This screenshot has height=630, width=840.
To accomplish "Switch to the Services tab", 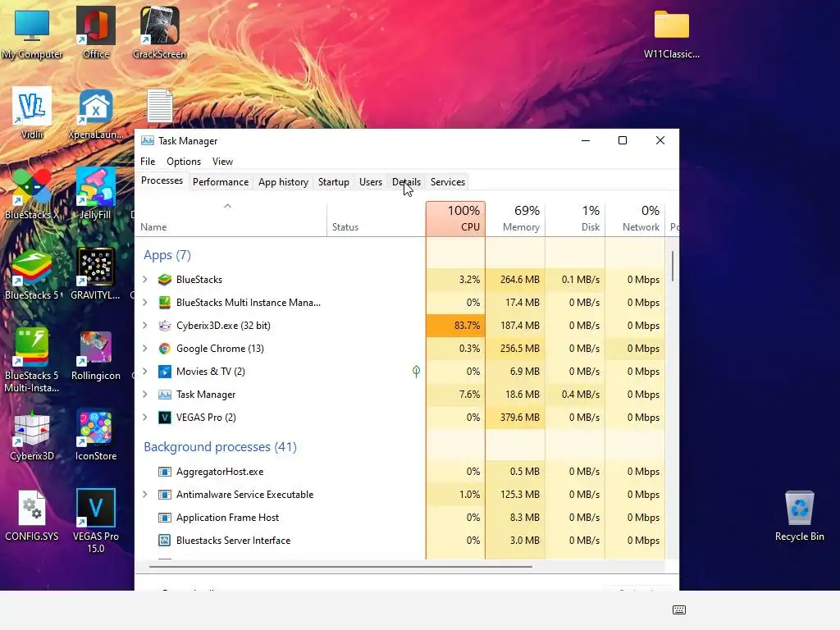I will click(x=448, y=182).
